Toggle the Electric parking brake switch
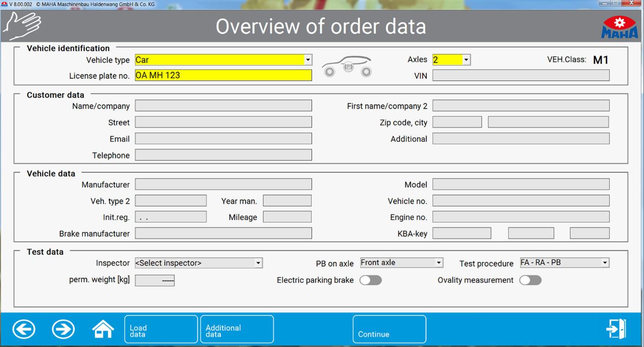The height and width of the screenshot is (347, 644). [371, 280]
